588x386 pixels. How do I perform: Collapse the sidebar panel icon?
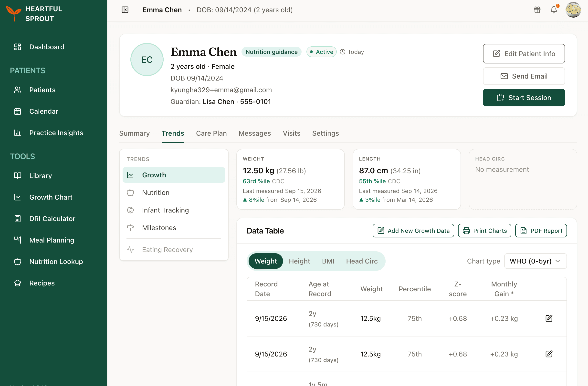coord(125,10)
